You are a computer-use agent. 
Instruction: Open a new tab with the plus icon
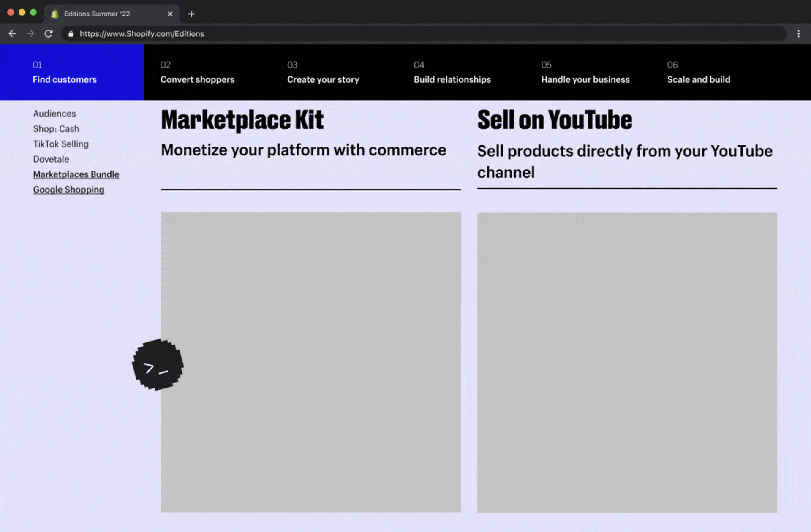pos(191,14)
